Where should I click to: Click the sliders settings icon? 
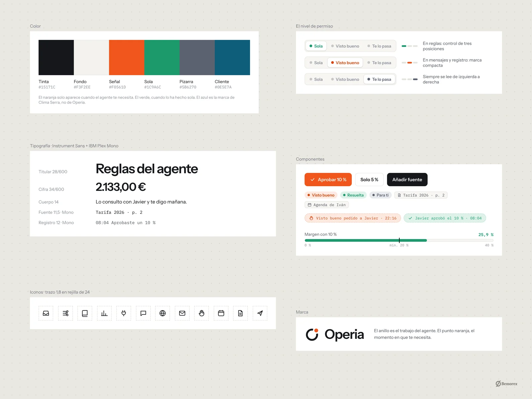tap(66, 313)
